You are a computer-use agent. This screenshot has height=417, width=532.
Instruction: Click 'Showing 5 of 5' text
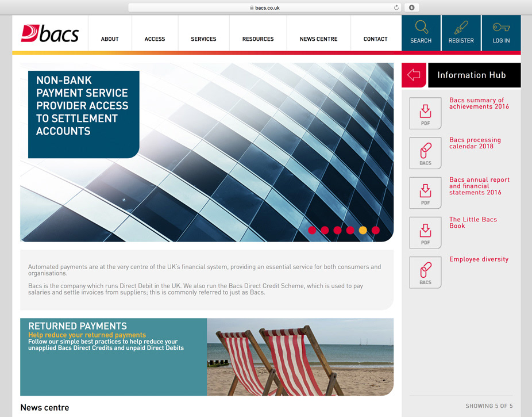489,406
